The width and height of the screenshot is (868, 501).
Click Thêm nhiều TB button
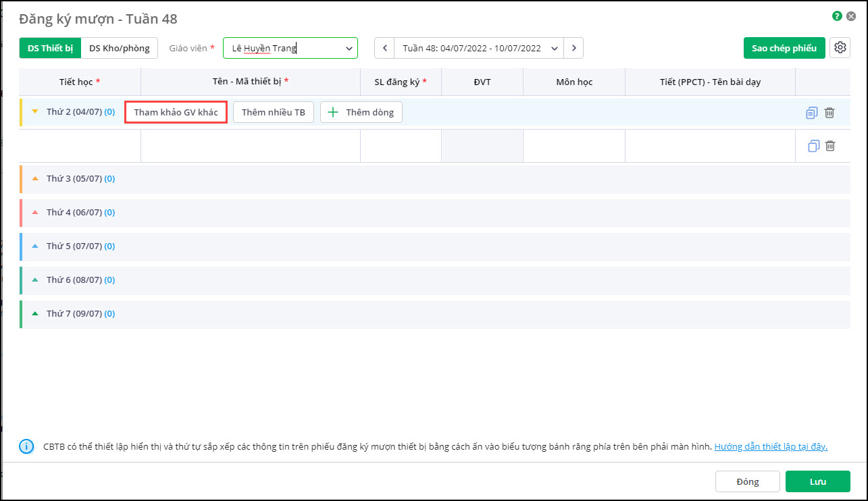point(274,112)
